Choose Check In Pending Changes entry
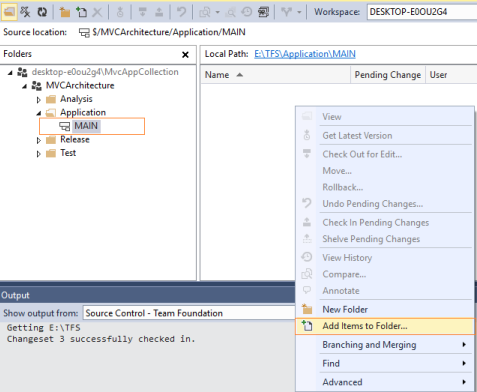 pyautogui.click(x=385, y=222)
